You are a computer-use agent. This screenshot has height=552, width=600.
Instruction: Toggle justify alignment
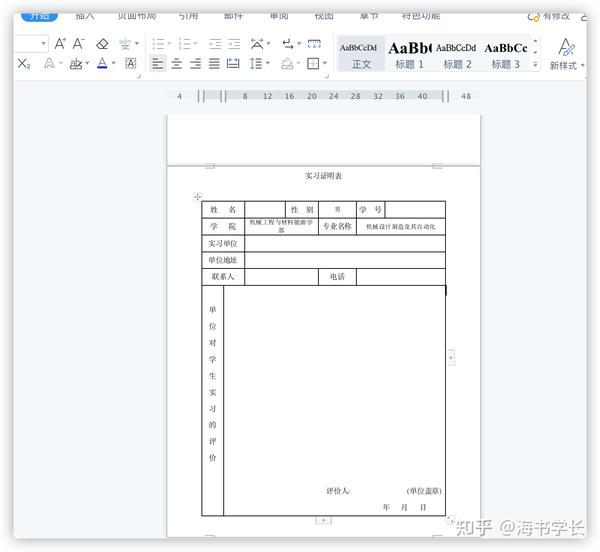click(x=214, y=64)
